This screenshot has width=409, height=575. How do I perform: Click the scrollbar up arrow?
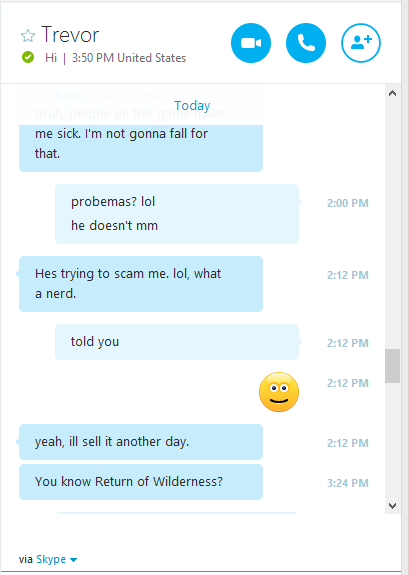[392, 93]
